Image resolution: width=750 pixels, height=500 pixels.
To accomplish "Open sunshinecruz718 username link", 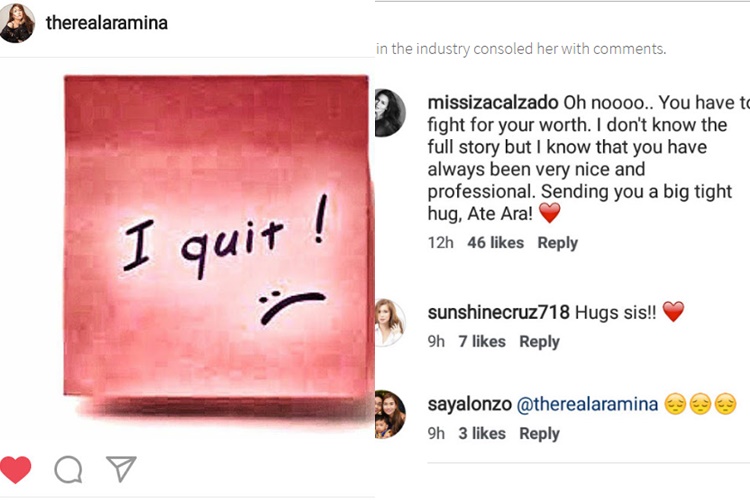I will pyautogui.click(x=498, y=312).
